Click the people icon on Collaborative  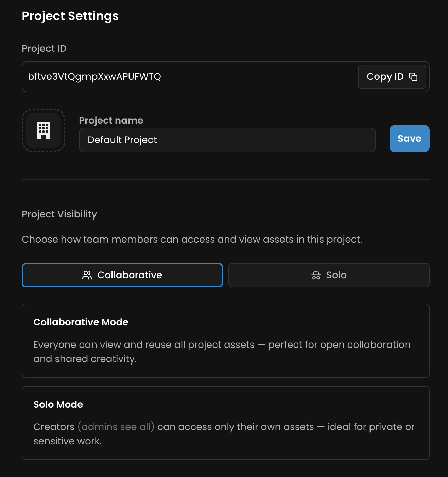point(87,275)
